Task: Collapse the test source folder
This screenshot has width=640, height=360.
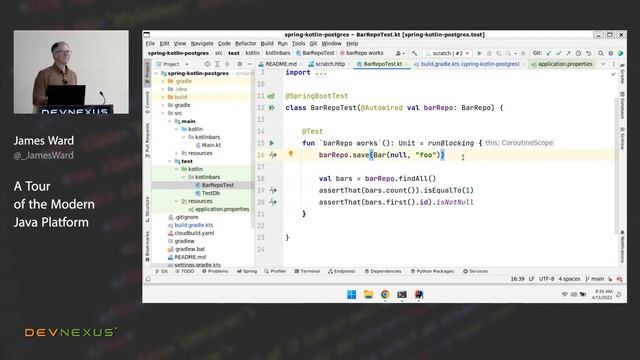Action: [170, 161]
